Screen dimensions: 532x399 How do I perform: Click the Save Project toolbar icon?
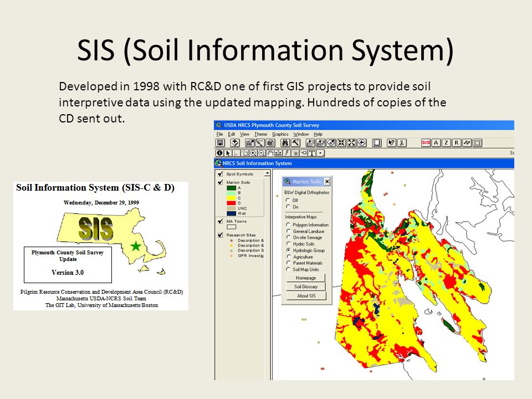pos(220,143)
